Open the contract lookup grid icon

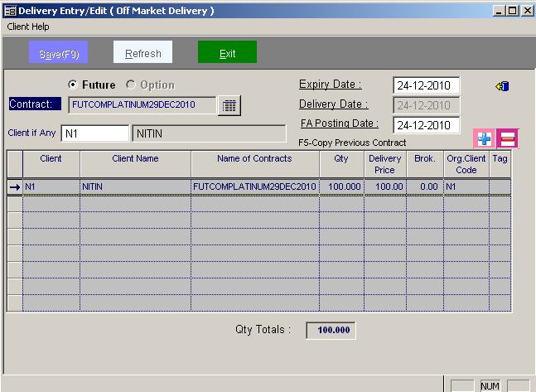229,105
